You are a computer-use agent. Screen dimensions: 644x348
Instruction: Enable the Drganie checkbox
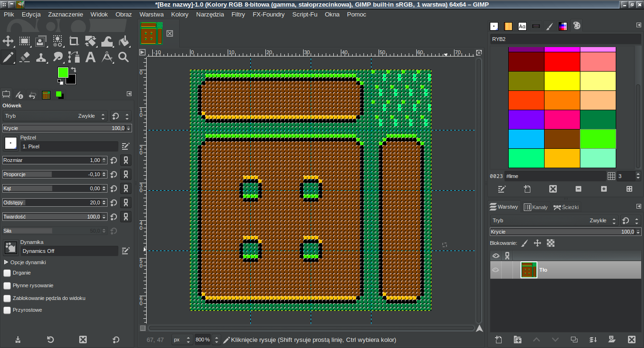point(7,273)
